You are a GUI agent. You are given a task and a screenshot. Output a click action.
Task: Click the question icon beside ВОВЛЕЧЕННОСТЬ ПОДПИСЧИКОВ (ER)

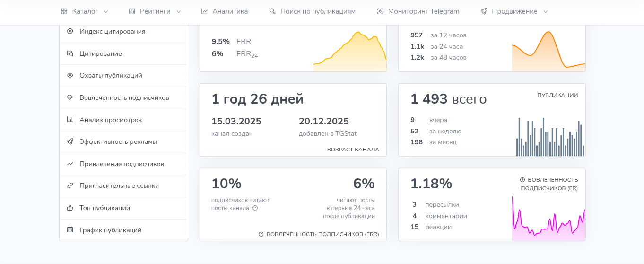coord(522,180)
